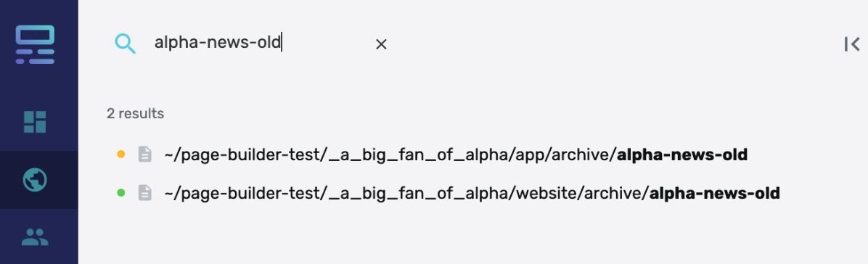This screenshot has width=868, height=264.
Task: Clear the search with the X icon
Action: click(381, 44)
